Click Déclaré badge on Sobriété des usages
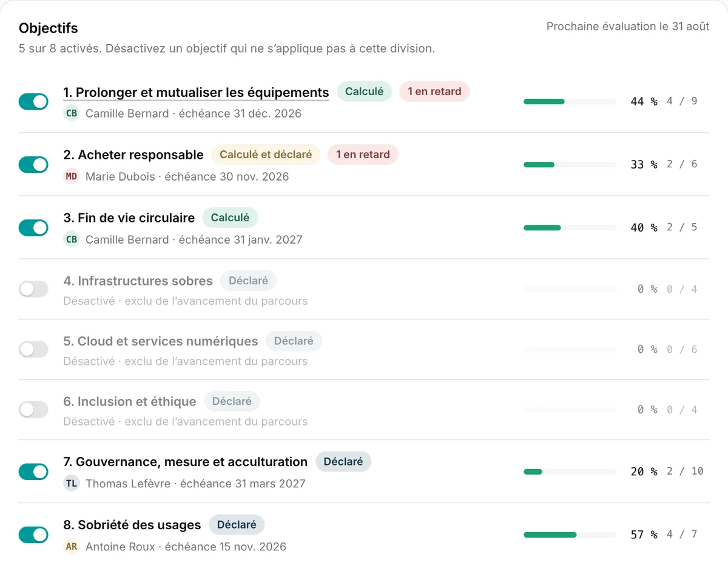Viewport: 728px width, 571px height. 237,524
